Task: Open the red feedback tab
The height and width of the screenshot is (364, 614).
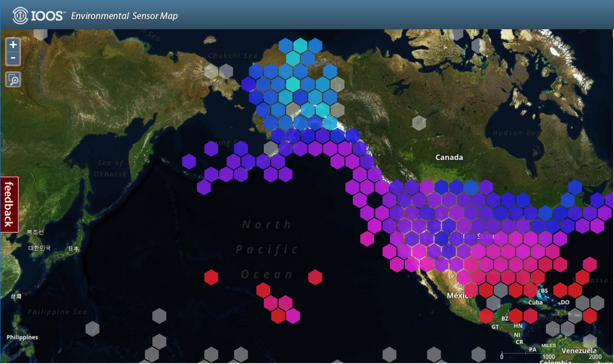Action: point(9,204)
